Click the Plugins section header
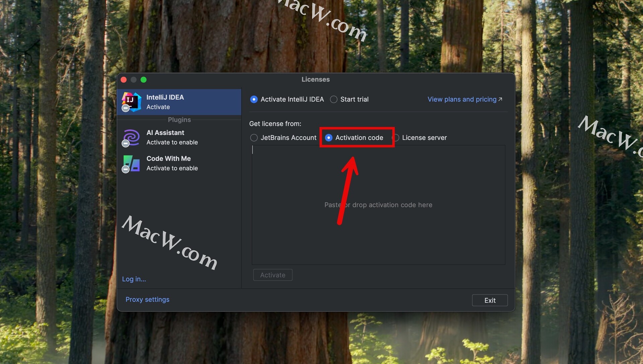643x364 pixels. click(x=179, y=120)
